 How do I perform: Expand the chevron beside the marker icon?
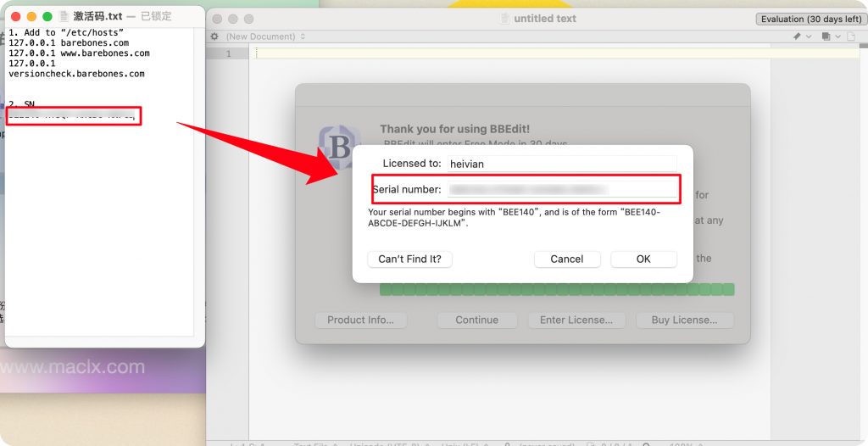click(x=809, y=36)
